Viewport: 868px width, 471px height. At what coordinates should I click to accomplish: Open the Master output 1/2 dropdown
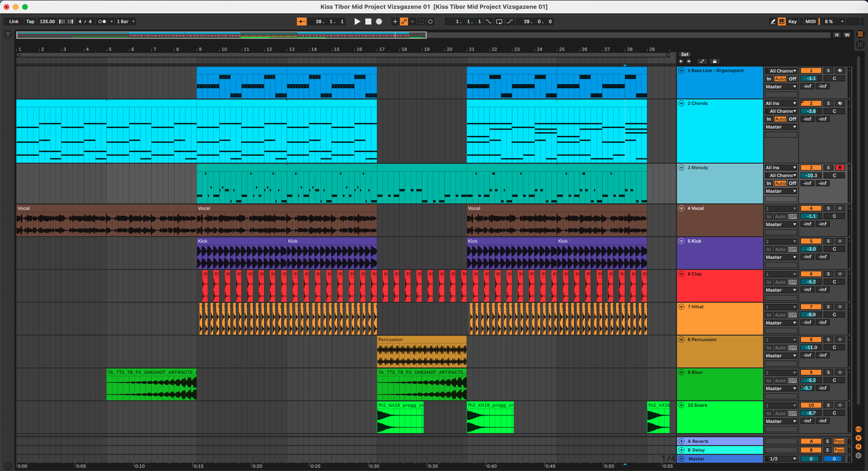pos(782,459)
